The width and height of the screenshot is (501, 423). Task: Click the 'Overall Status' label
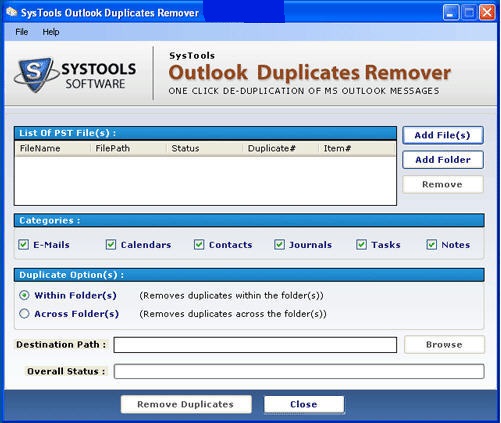66,371
